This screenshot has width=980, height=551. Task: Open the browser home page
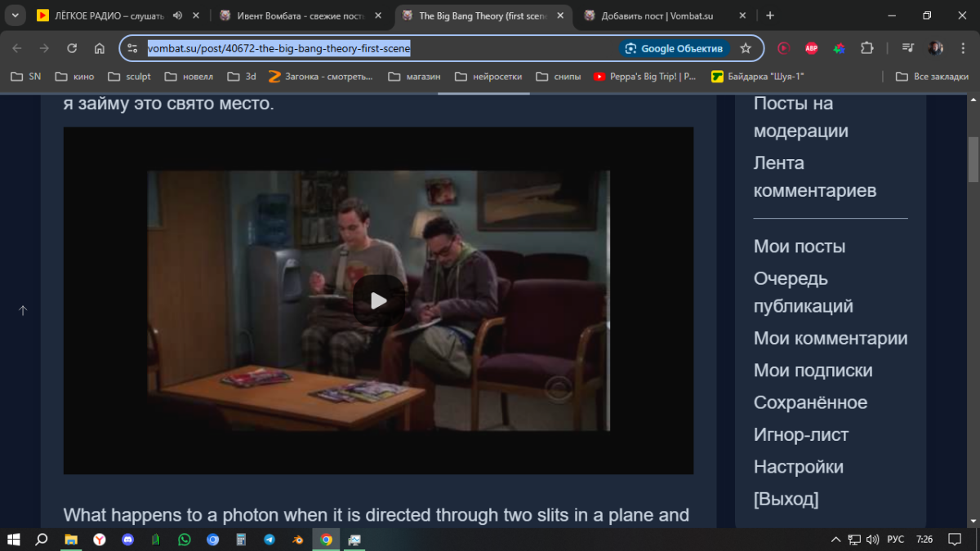point(99,48)
